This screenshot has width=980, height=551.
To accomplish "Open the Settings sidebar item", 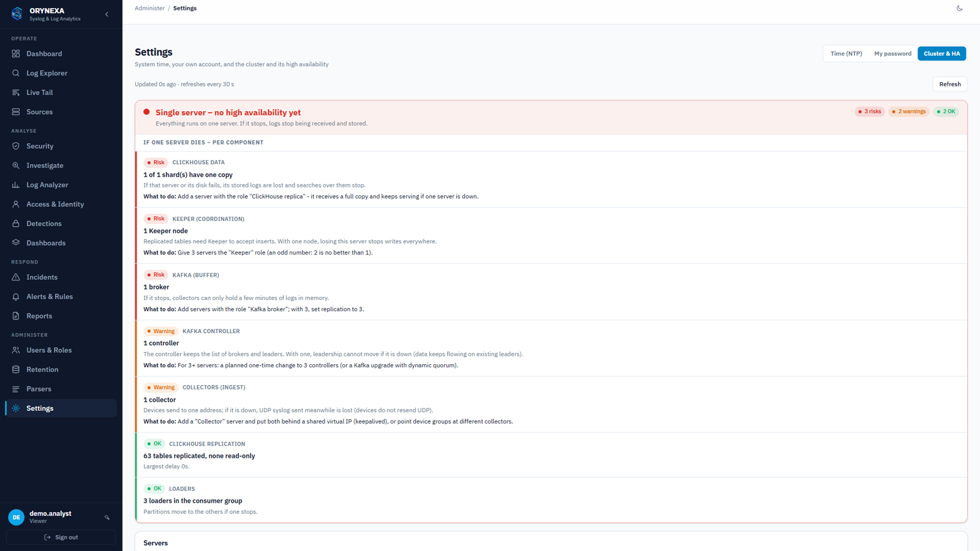I will click(61, 408).
